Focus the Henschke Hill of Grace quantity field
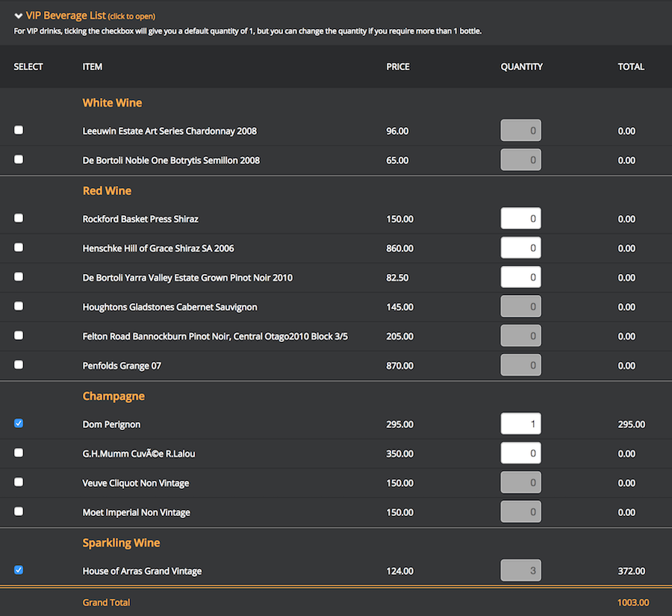 click(520, 248)
